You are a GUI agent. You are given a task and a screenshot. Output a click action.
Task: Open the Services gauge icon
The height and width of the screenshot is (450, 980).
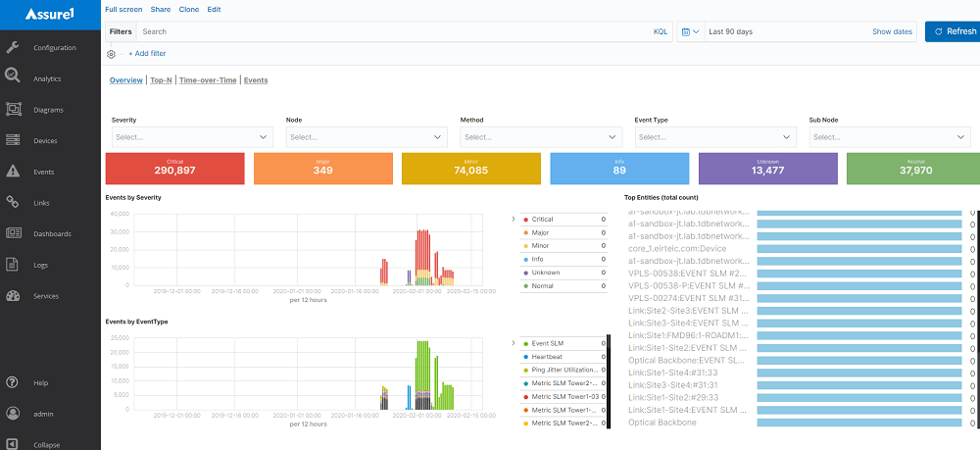pos(13,295)
